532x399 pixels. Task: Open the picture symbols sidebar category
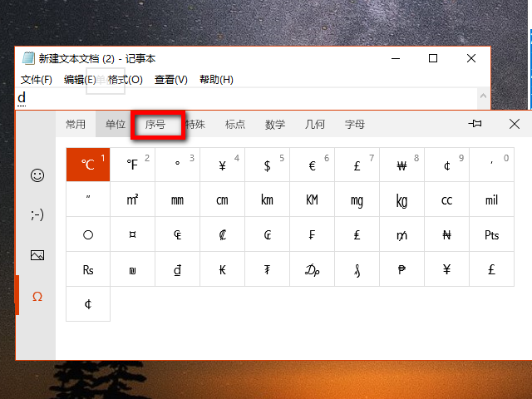37,255
